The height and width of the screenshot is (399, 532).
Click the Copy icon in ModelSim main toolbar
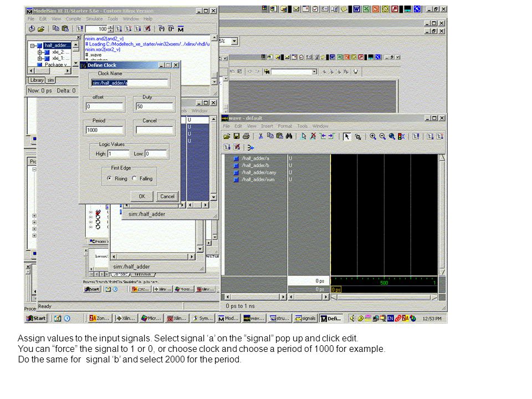56,29
